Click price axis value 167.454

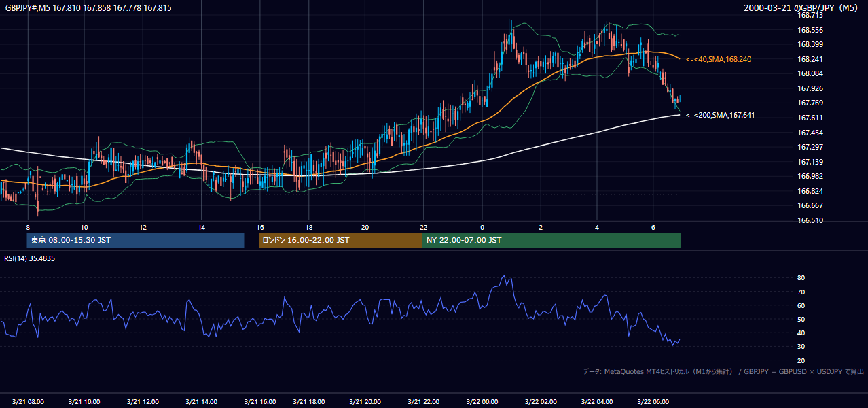pos(810,133)
